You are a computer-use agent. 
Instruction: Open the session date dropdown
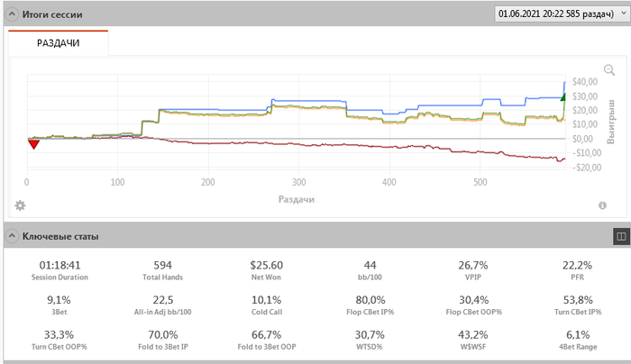pos(560,14)
